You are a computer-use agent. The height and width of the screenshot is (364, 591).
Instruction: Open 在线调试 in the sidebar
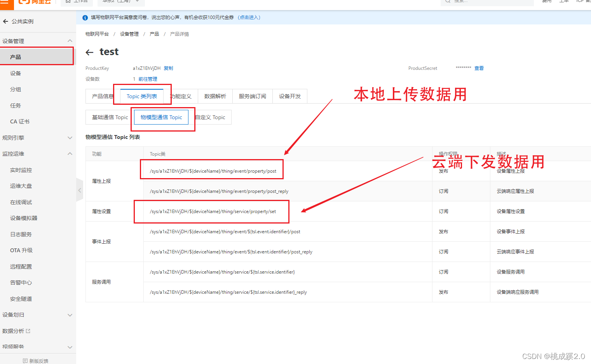21,202
